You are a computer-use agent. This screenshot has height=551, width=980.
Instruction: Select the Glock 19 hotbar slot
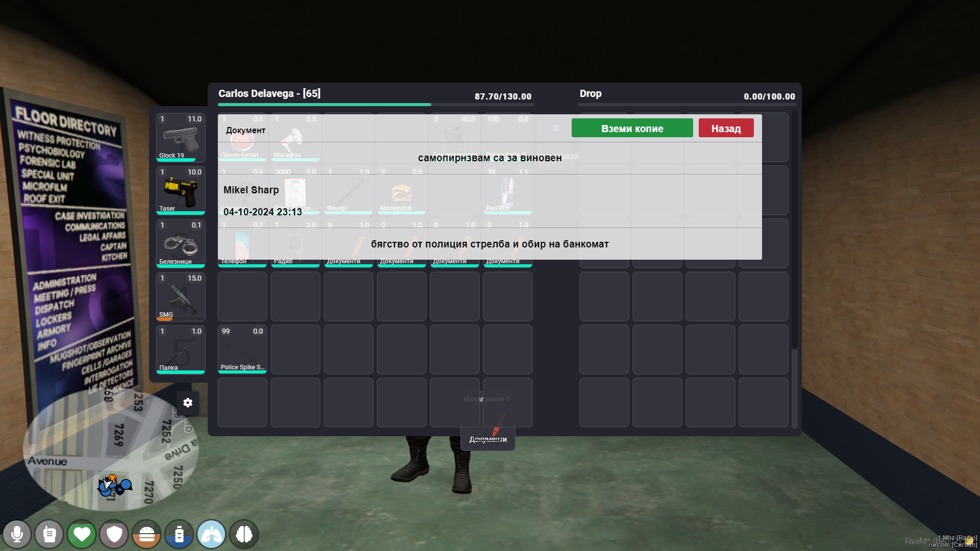coord(181,137)
